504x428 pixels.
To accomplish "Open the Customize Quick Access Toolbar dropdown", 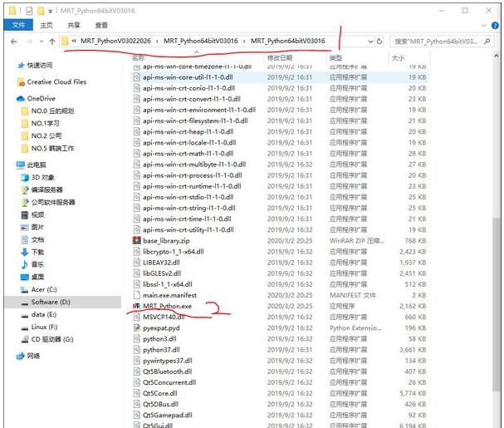I will pos(51,12).
